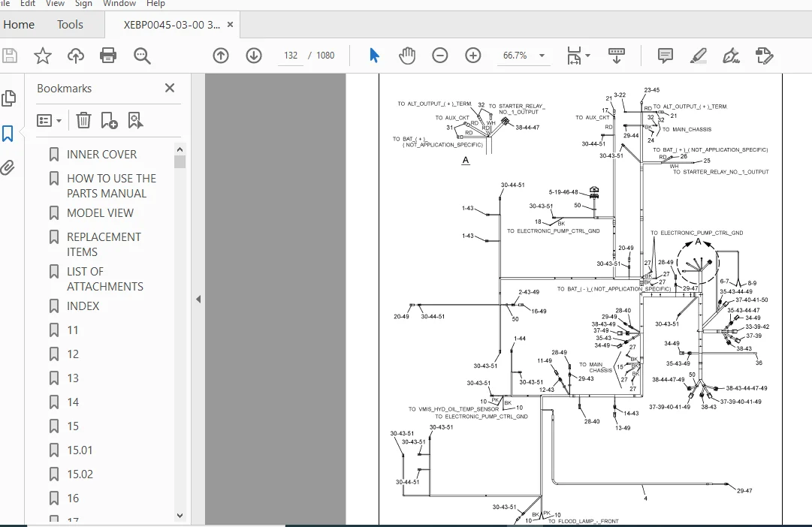Open the View menu

55,4
